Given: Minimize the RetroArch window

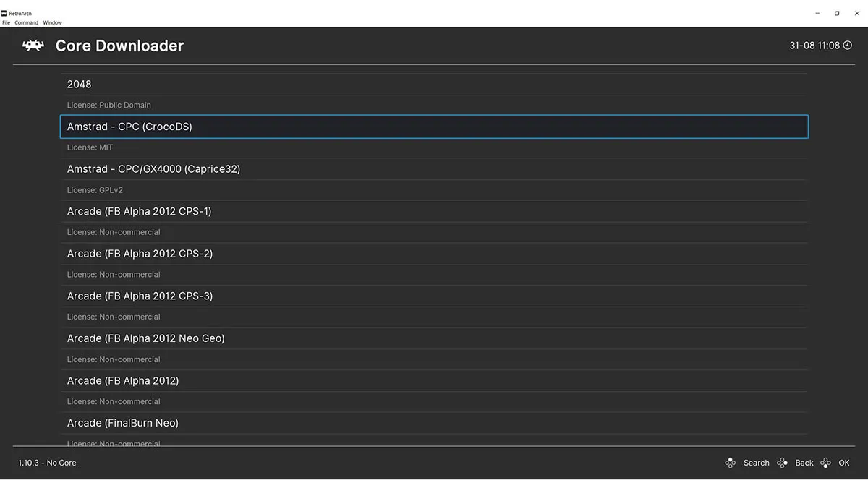Looking at the screenshot, I should pos(817,13).
